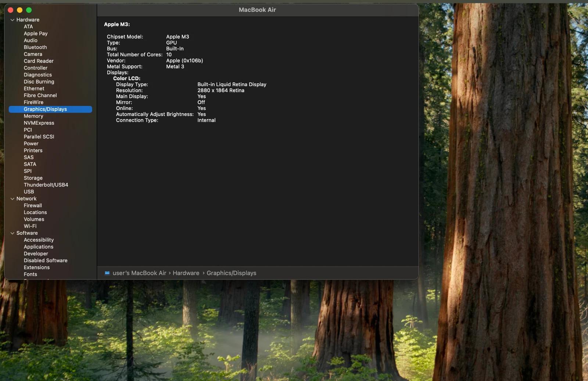Open Locations under Network
The height and width of the screenshot is (381, 588).
pyautogui.click(x=35, y=213)
